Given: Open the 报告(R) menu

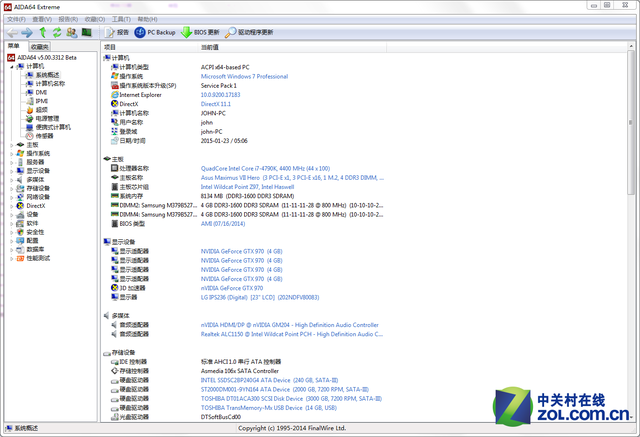Looking at the screenshot, I should coord(68,19).
